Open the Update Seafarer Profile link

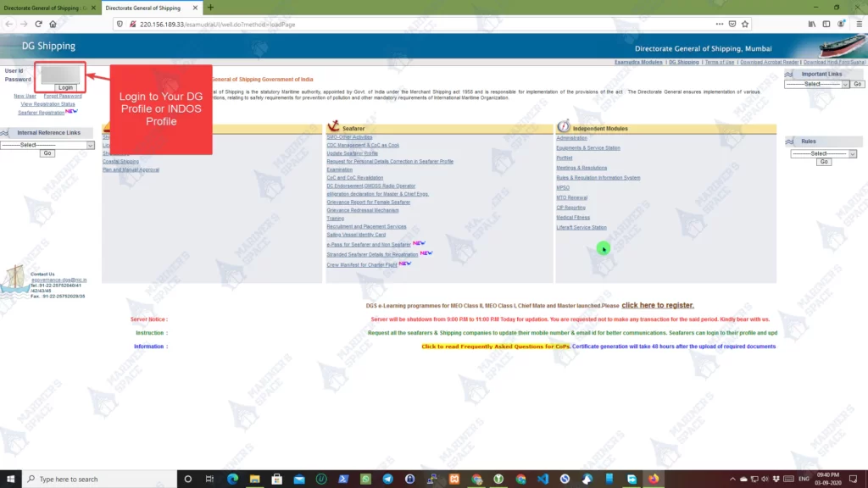pos(352,153)
